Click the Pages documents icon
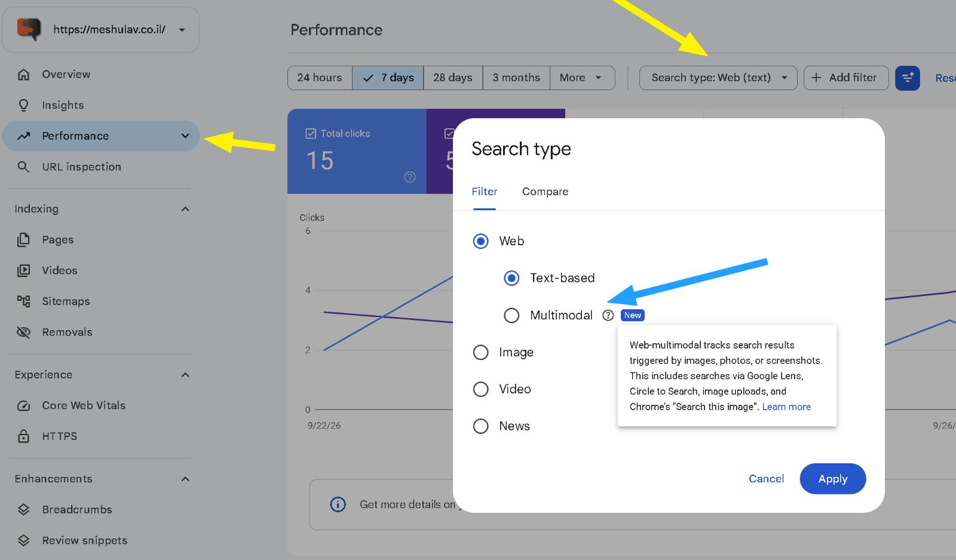The width and height of the screenshot is (956, 560). click(23, 239)
